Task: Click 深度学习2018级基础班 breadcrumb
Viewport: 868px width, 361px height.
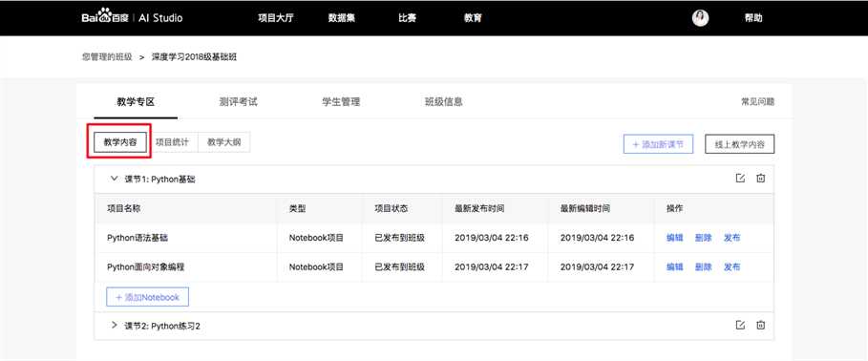Action: pyautogui.click(x=194, y=56)
